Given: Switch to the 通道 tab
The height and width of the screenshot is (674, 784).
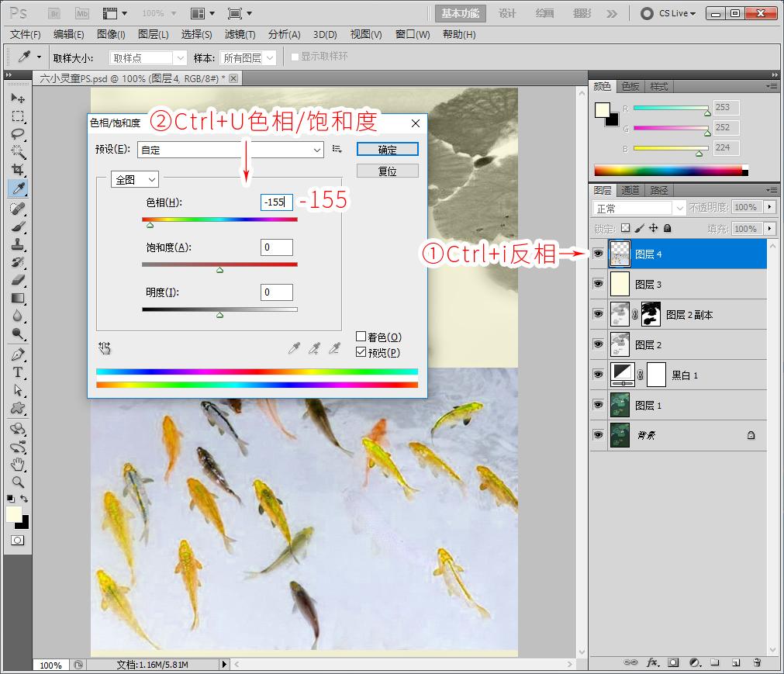Looking at the screenshot, I should (x=630, y=190).
